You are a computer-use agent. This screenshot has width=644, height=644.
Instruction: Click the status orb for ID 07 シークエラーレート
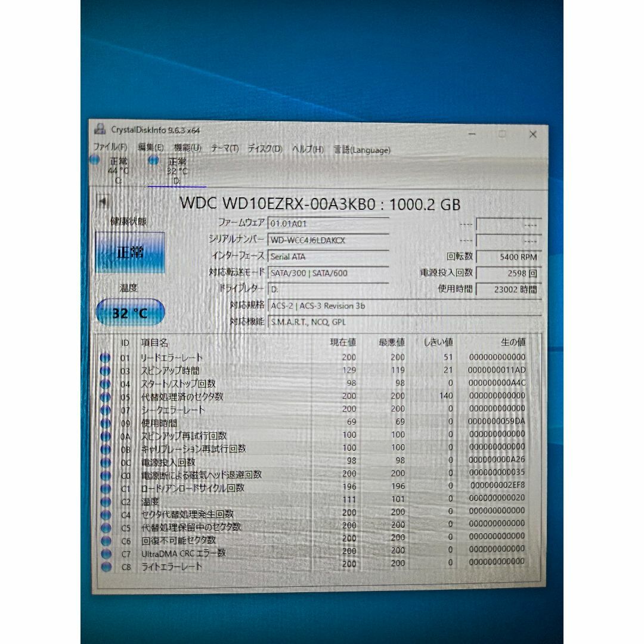(106, 410)
